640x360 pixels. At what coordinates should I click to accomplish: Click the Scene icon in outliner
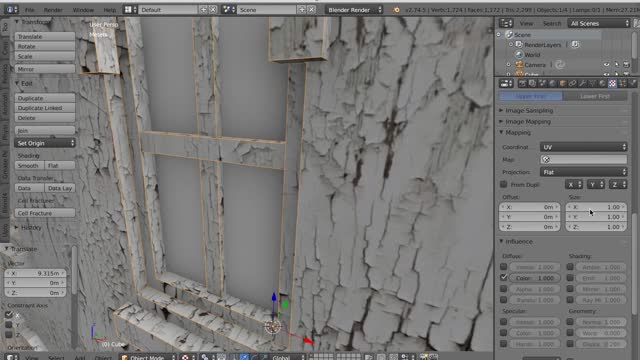point(509,35)
